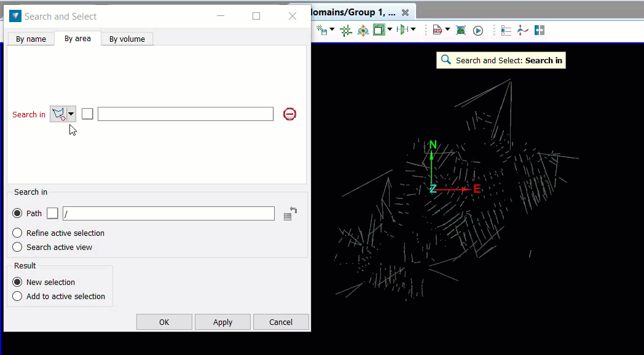Screen dimensions: 644x355
Task: Expand the PDF export dropdown arrow
Action: 447,29
